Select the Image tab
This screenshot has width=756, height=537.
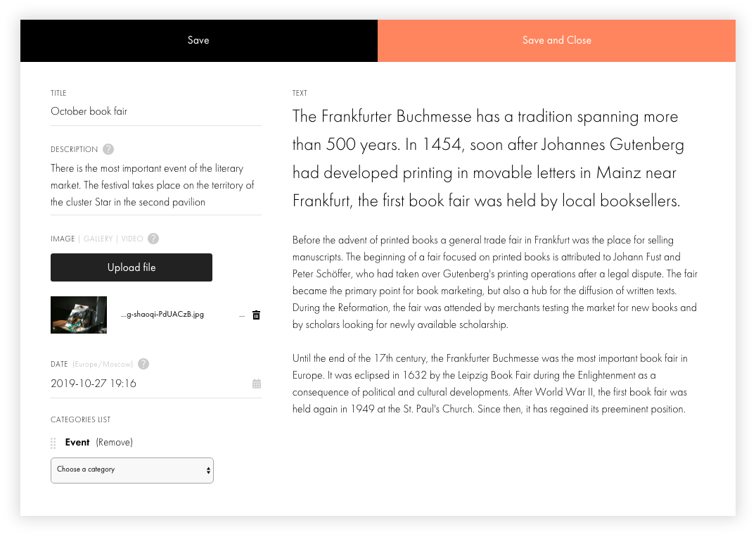[x=63, y=239]
